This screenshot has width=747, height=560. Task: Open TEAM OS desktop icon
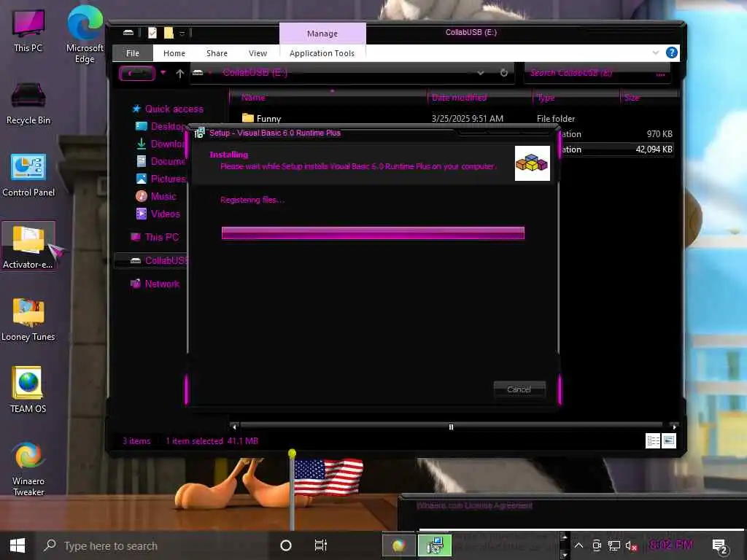click(28, 389)
